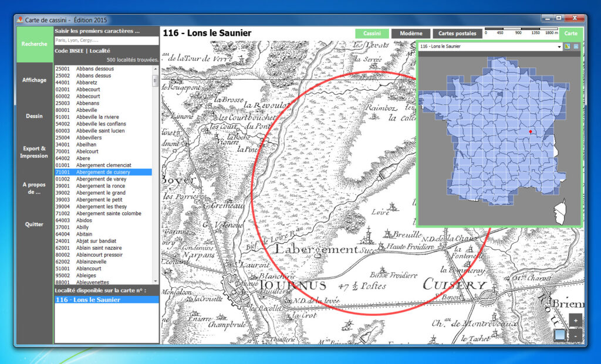Viewport: 601px width, 364px height.
Task: Click the red marker on the France map
Action: [530, 132]
